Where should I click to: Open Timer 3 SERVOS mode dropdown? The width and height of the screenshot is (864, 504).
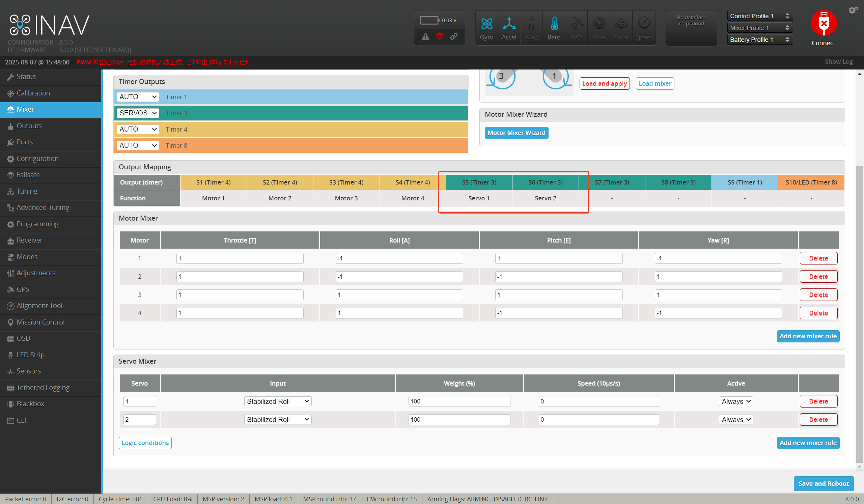click(x=138, y=113)
